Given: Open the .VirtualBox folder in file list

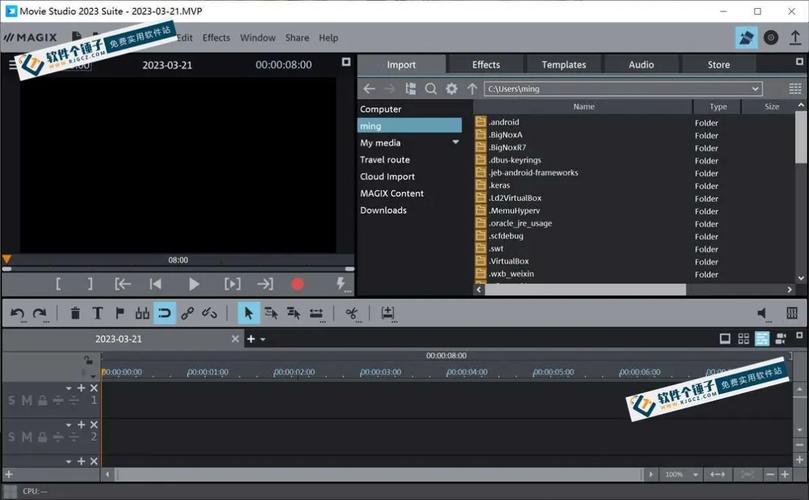Looking at the screenshot, I should (508, 261).
